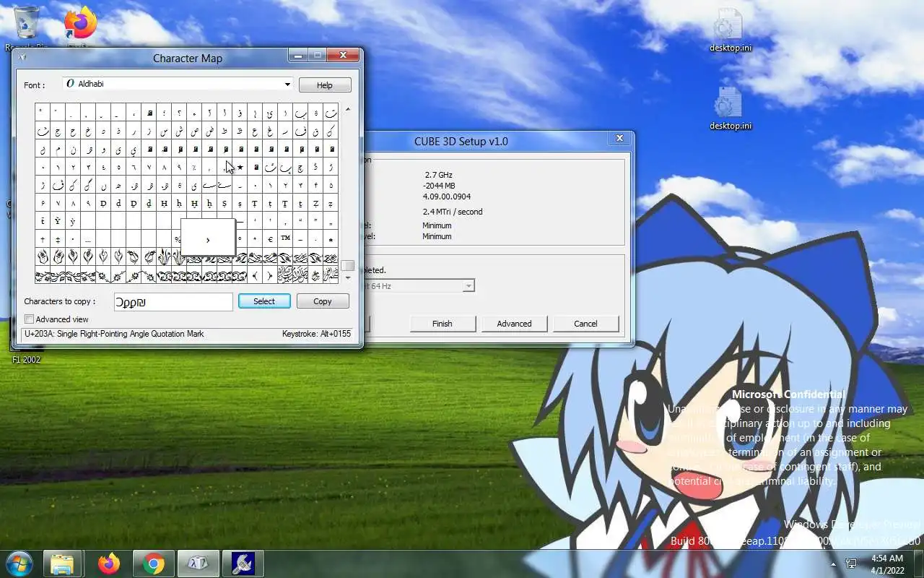Enable the Advanced view checkbox
Image resolution: width=924 pixels, height=578 pixels.
pyautogui.click(x=29, y=319)
